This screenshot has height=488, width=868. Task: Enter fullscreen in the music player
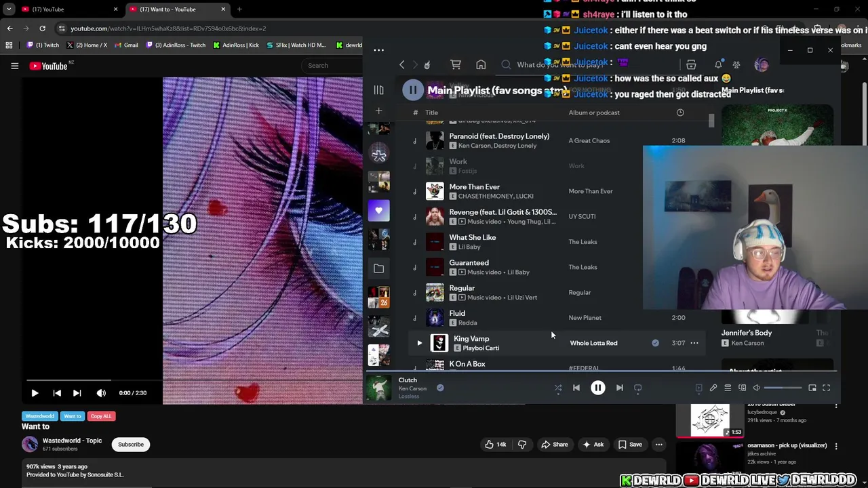(827, 388)
